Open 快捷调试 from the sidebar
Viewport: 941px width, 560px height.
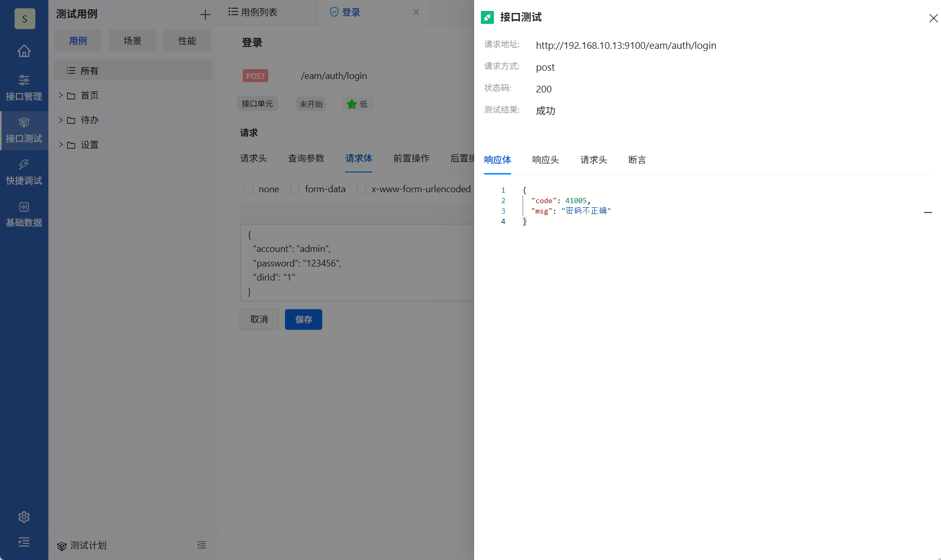[x=24, y=172]
